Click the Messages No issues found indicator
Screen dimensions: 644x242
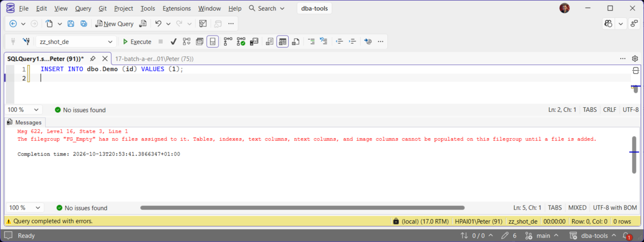click(82, 208)
